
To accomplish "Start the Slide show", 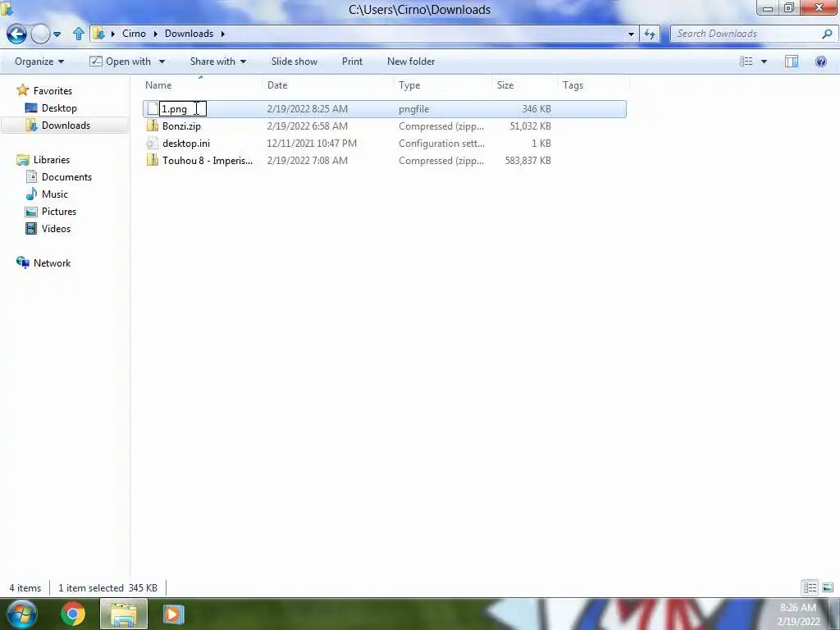I will (x=294, y=62).
